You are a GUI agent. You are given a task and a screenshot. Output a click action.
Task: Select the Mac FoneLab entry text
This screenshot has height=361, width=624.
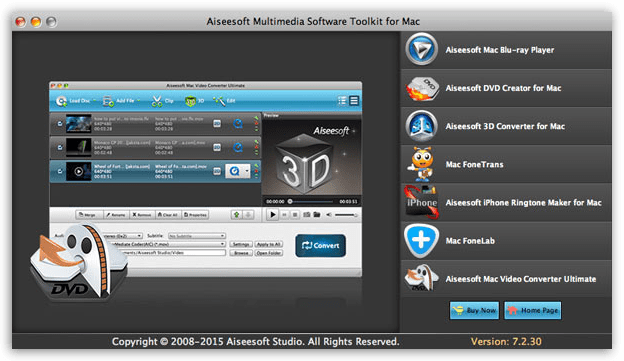(x=470, y=241)
